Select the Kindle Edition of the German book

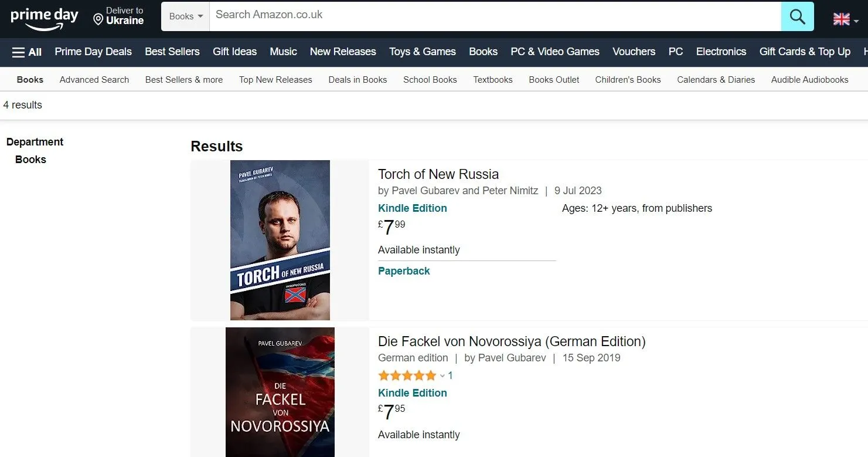tap(412, 392)
